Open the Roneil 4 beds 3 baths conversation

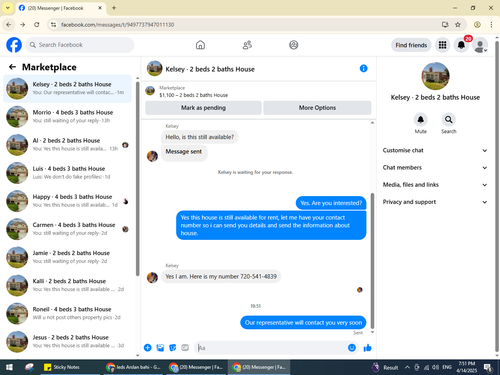(67, 313)
